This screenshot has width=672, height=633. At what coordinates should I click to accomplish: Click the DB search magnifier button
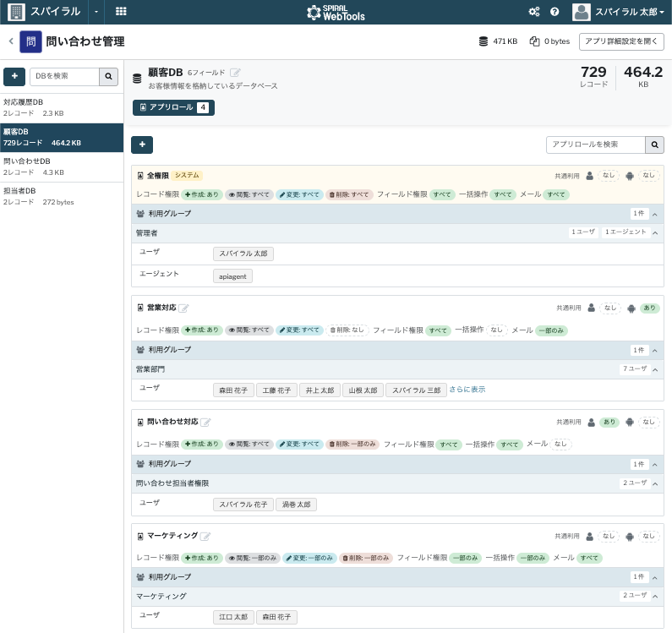(108, 76)
